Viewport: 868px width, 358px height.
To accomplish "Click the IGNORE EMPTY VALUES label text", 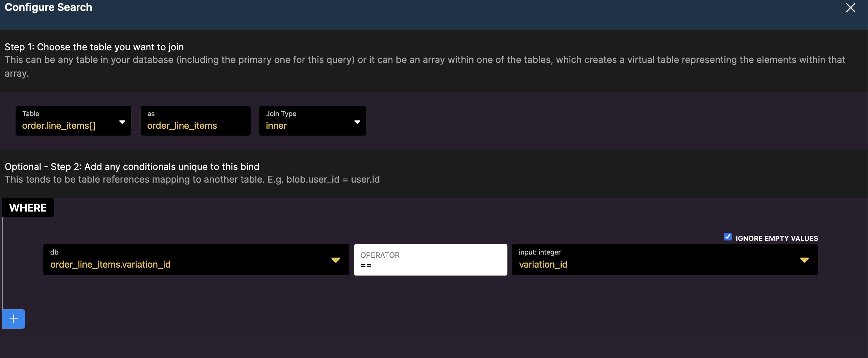I will tap(776, 238).
